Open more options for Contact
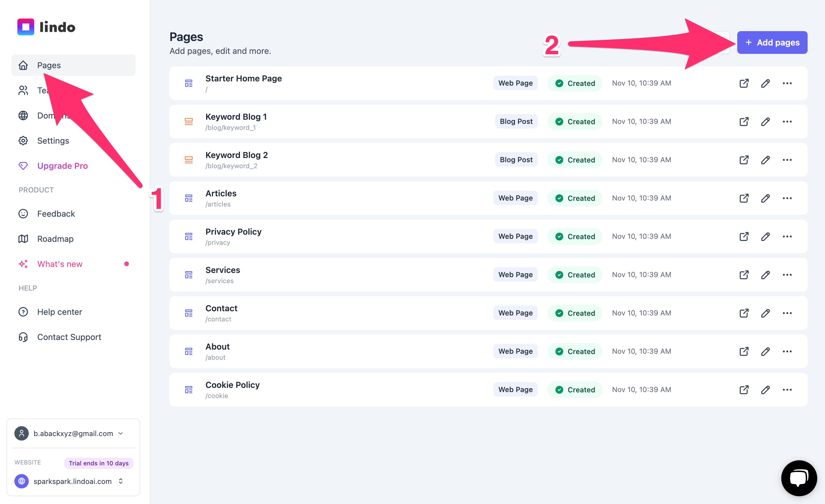Screen dimensions: 825x504 (787, 313)
